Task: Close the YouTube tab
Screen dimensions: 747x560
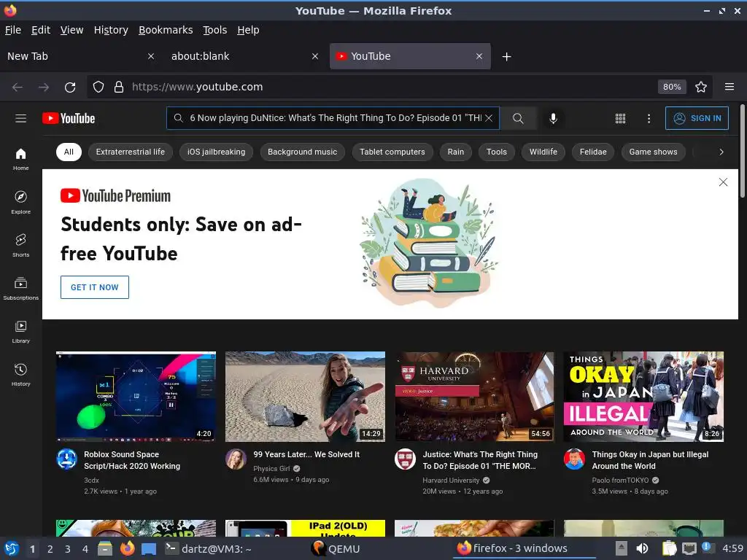Action: click(479, 56)
